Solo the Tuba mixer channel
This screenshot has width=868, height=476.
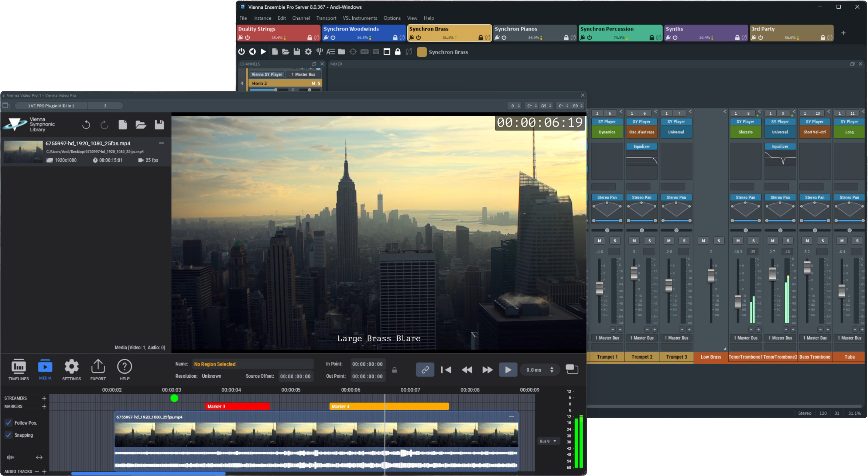857,241
